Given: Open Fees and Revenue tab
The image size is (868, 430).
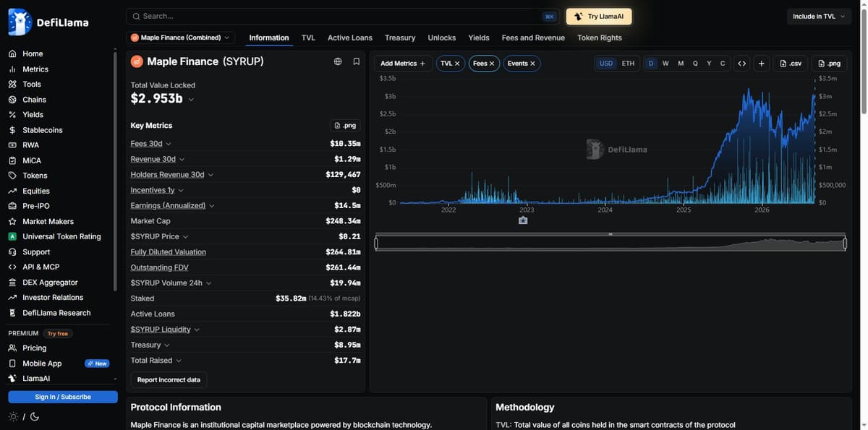Looking at the screenshot, I should coord(533,38).
